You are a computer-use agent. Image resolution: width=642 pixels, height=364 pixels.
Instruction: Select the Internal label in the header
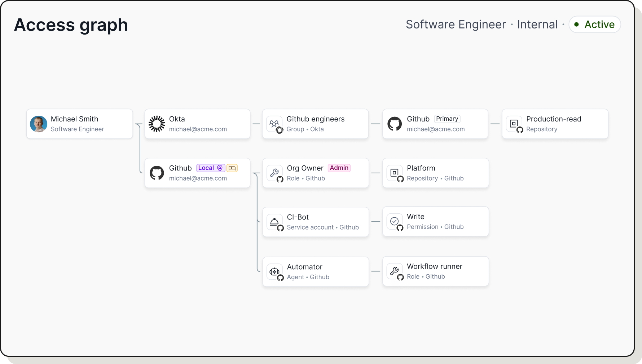coord(537,24)
